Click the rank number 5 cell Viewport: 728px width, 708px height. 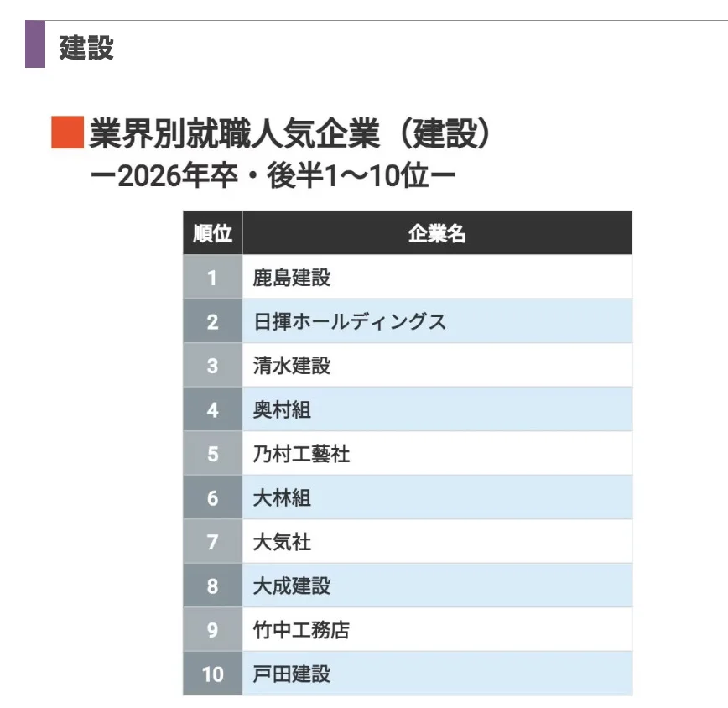pos(213,454)
